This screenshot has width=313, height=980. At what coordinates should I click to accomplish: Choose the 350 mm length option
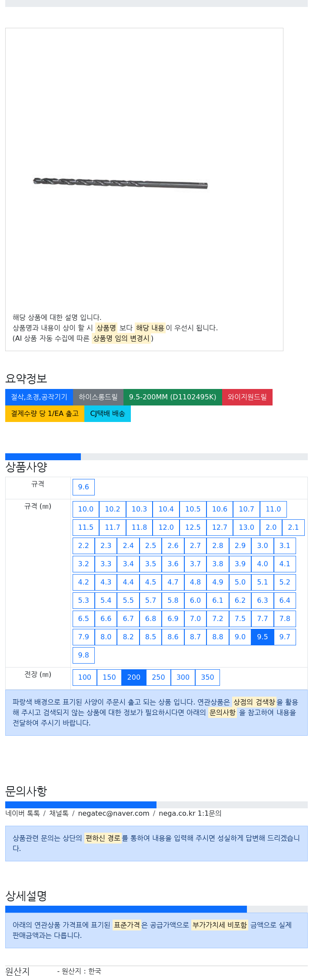(207, 678)
